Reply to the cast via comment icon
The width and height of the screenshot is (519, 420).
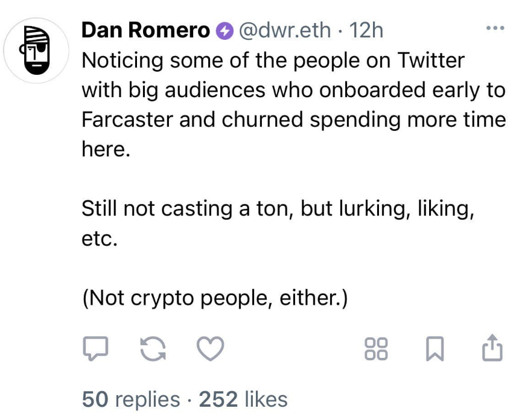(94, 348)
